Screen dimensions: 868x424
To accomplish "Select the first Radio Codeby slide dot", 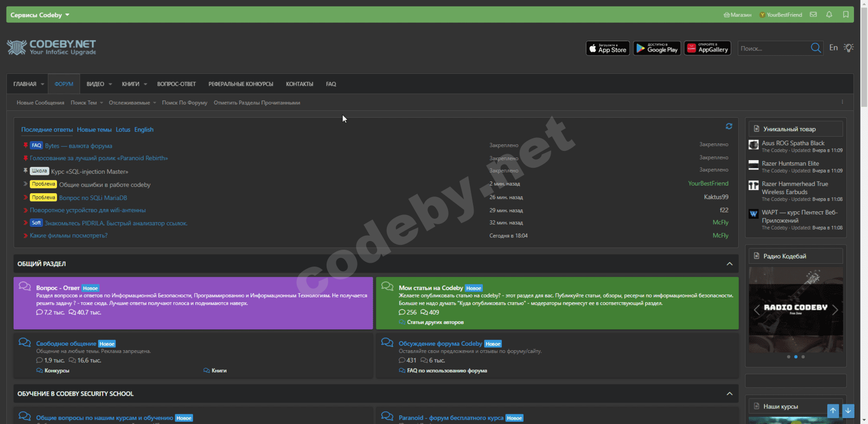I will (788, 357).
